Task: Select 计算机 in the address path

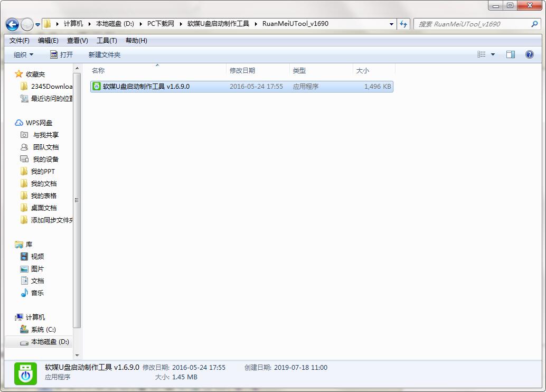Action: coord(73,24)
